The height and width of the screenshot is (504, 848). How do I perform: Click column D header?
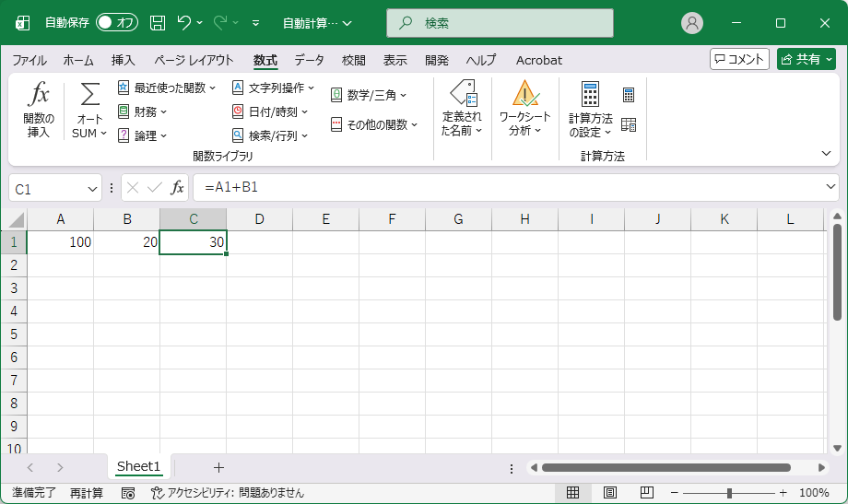point(260,219)
